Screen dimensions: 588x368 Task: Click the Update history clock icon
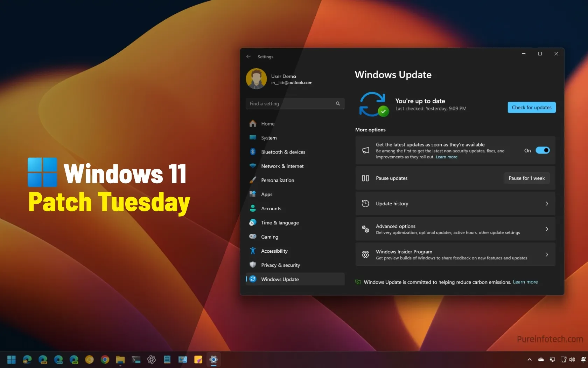coord(365,204)
